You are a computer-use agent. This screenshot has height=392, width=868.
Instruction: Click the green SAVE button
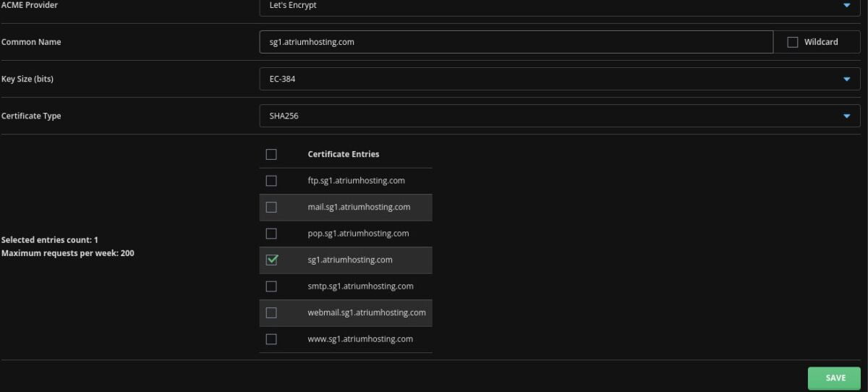tap(835, 378)
